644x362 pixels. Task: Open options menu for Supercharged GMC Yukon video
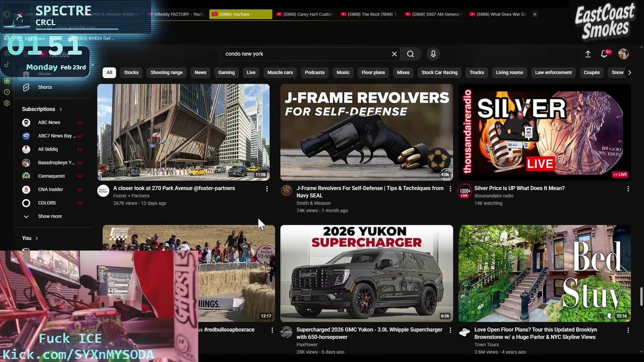click(450, 330)
